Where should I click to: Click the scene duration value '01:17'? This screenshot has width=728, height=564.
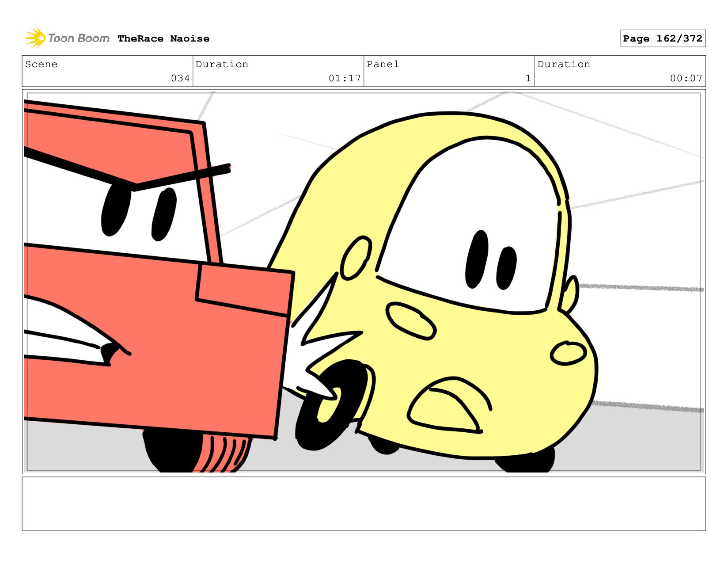click(345, 78)
